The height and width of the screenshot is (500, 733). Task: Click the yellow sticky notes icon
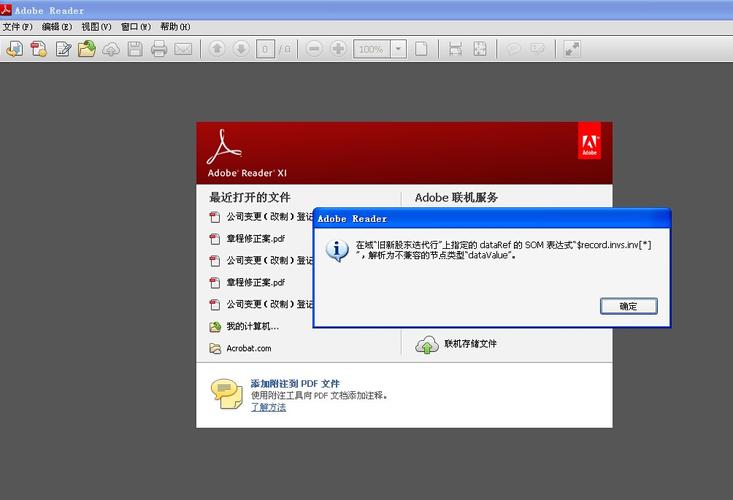pyautogui.click(x=227, y=394)
